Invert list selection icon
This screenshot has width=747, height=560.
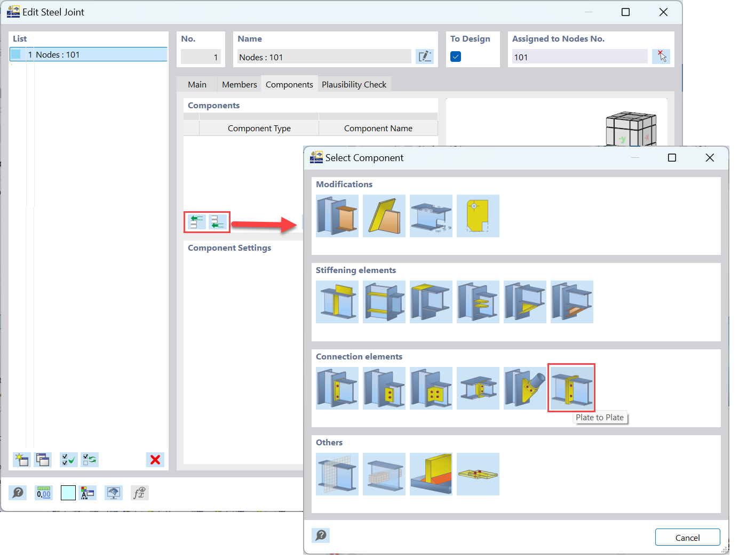tap(90, 460)
